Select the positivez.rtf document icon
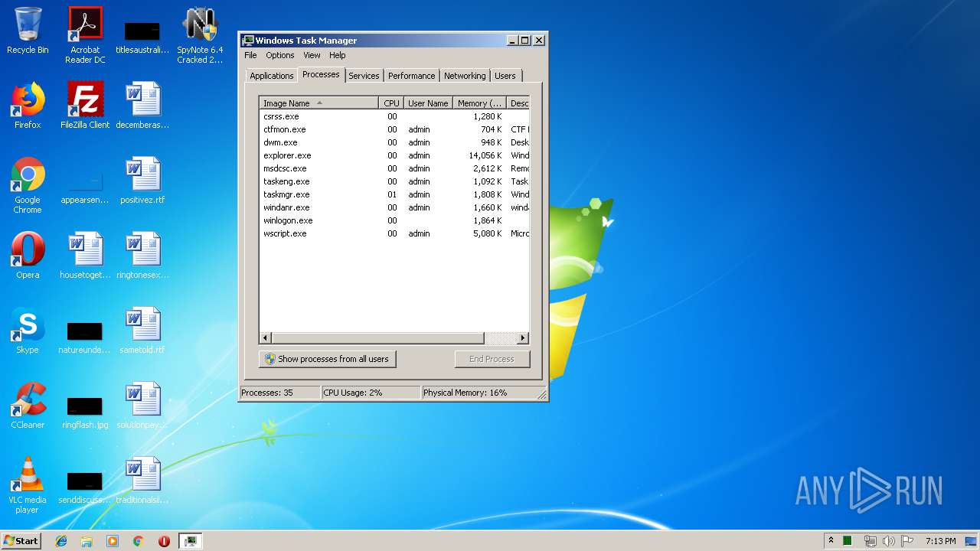980x551 pixels. click(142, 181)
